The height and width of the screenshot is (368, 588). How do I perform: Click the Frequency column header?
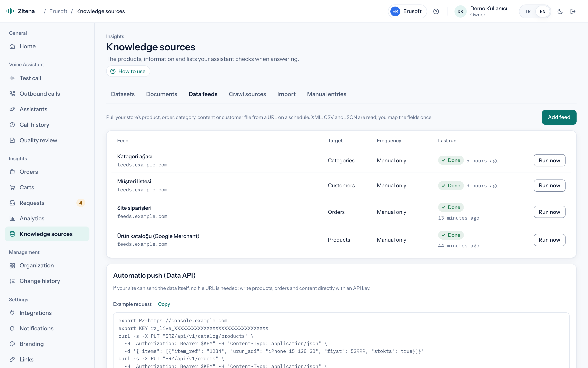[x=389, y=141]
